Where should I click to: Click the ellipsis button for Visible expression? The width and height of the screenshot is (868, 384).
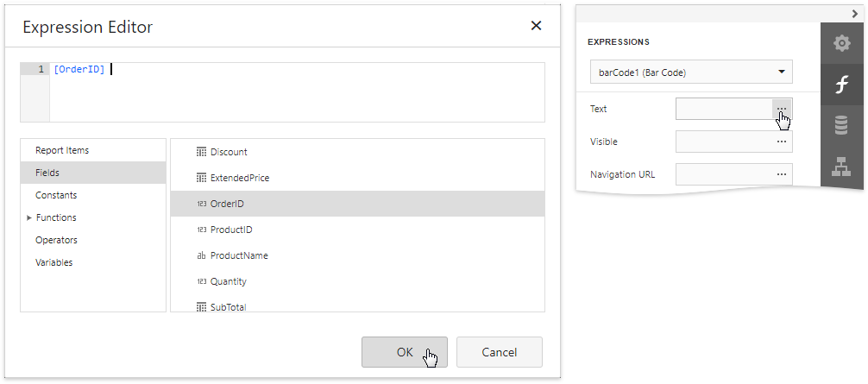(x=782, y=142)
